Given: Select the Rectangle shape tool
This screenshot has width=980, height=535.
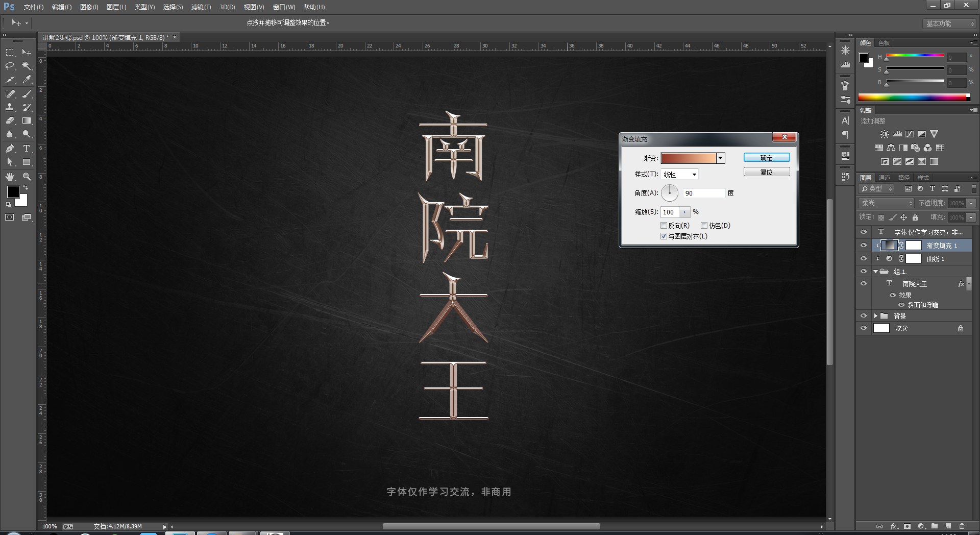Looking at the screenshot, I should click(27, 162).
